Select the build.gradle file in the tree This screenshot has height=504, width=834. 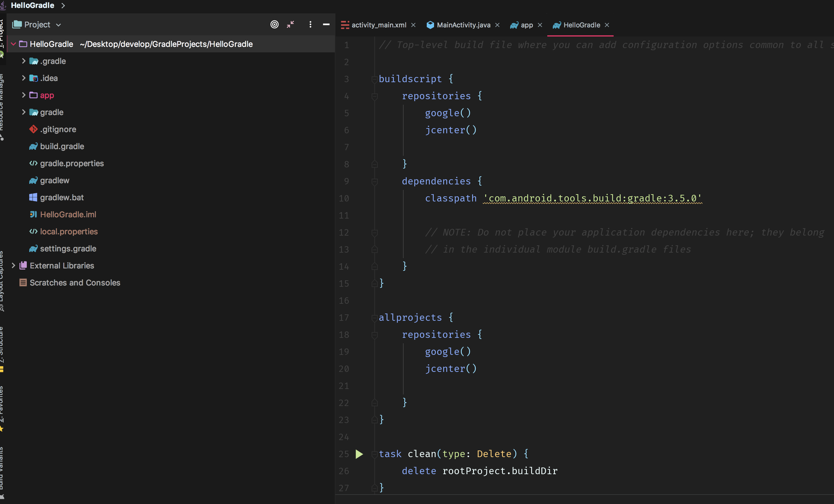[62, 146]
